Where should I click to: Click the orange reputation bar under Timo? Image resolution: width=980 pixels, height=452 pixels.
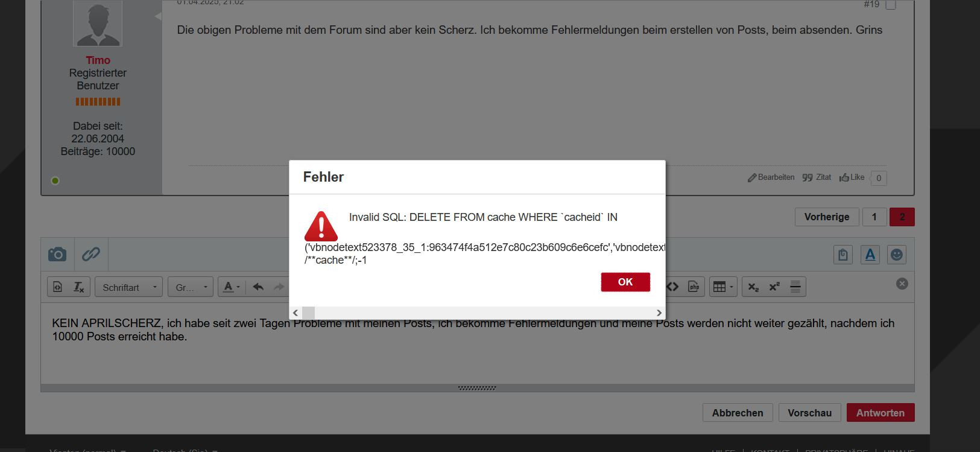[98, 102]
